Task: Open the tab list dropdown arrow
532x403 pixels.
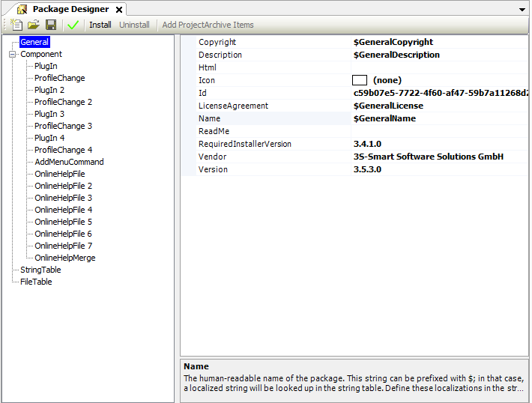Action: 522,10
